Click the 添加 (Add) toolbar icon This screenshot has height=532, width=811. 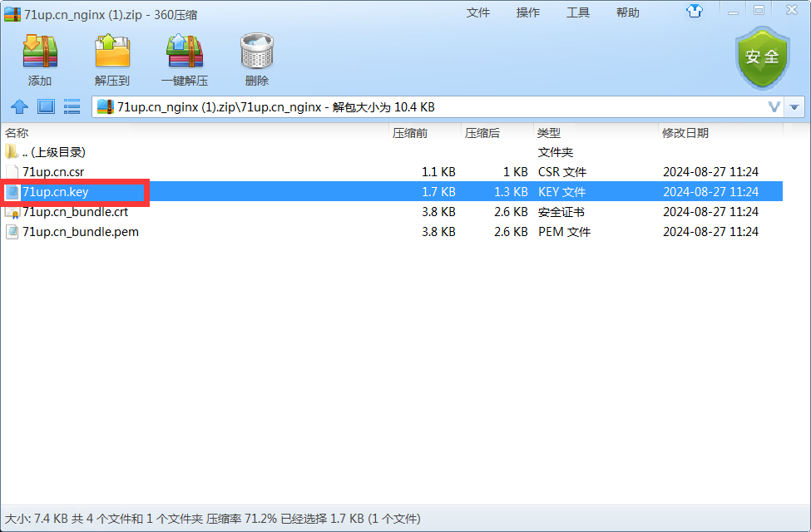point(40,52)
